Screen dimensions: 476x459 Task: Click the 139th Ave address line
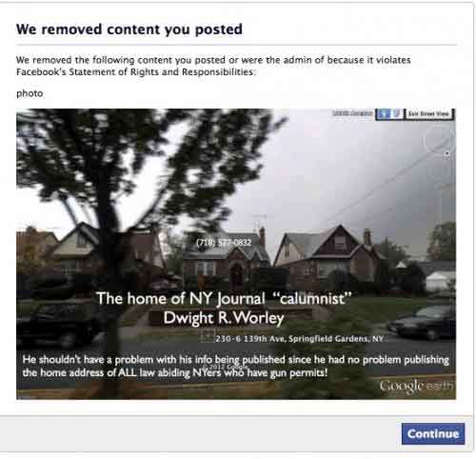(299, 339)
